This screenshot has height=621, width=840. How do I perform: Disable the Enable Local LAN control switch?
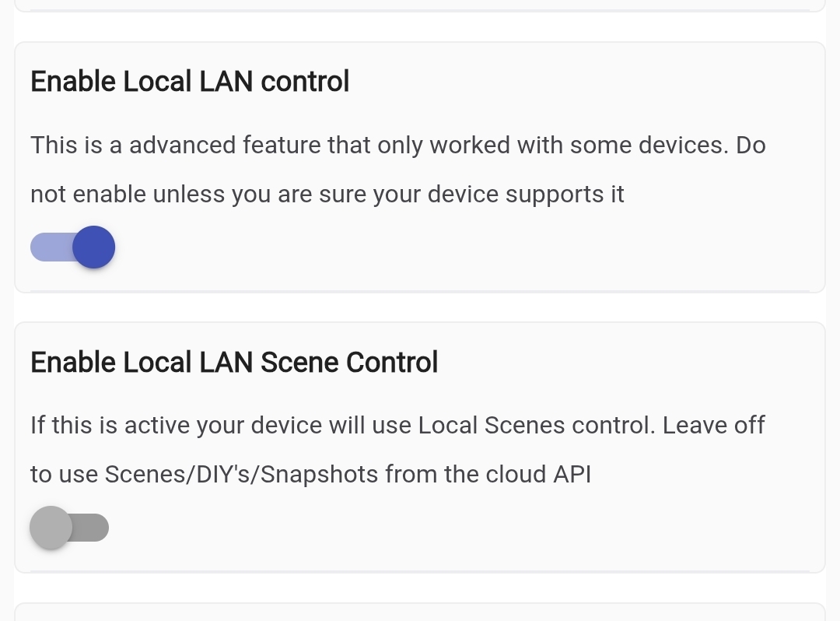[72, 247]
